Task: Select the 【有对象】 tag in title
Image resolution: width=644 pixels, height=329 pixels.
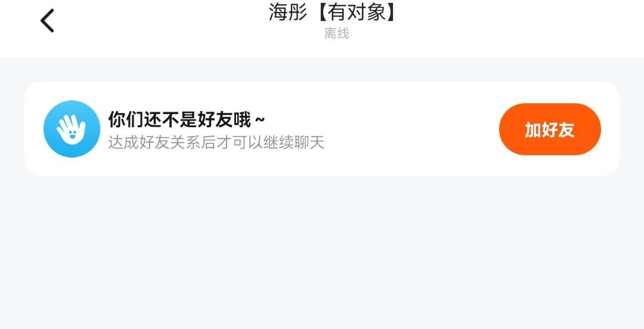Action: point(357,12)
